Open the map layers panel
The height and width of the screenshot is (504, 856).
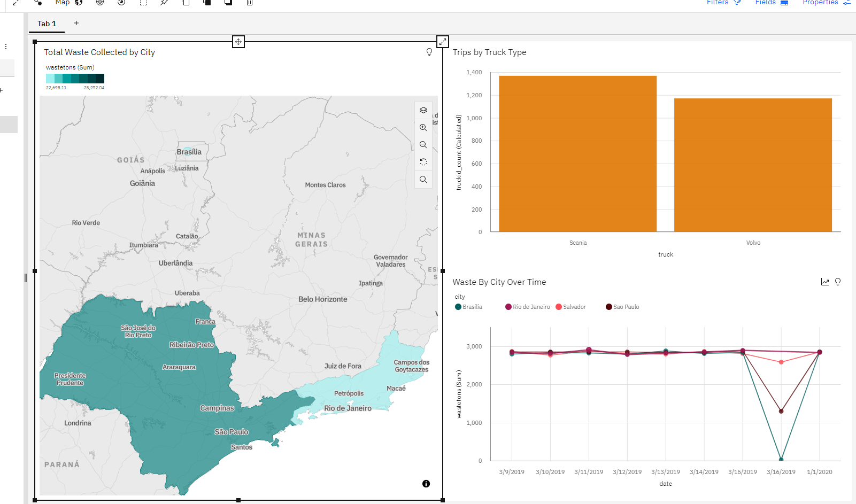click(x=423, y=110)
